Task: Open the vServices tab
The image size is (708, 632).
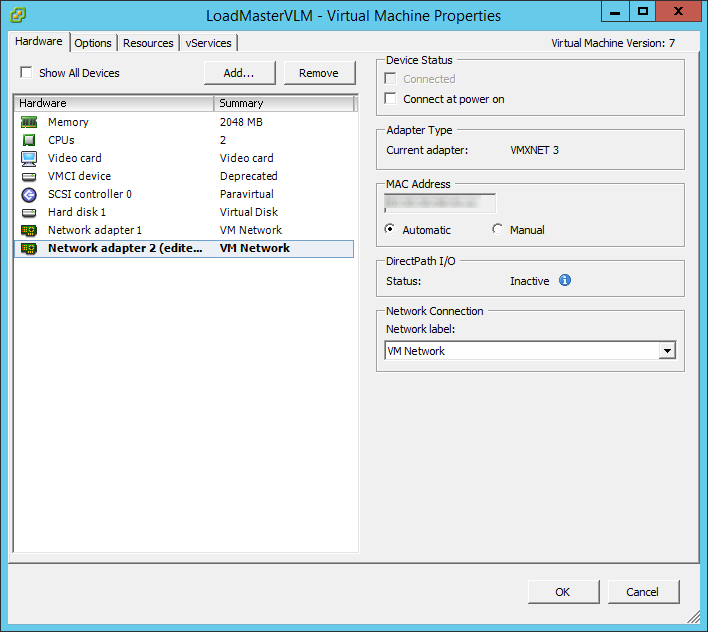Action: tap(209, 43)
